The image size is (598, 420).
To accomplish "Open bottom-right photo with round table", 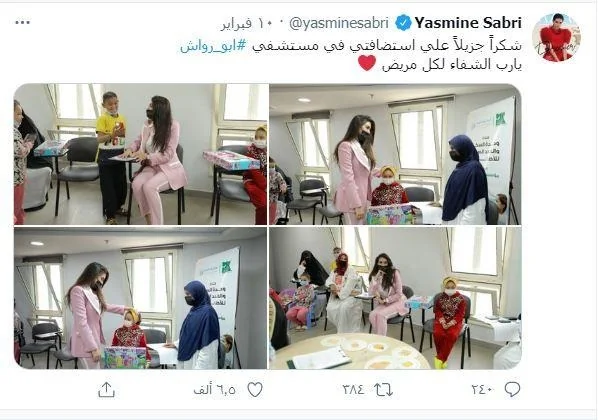I will pyautogui.click(x=395, y=298).
